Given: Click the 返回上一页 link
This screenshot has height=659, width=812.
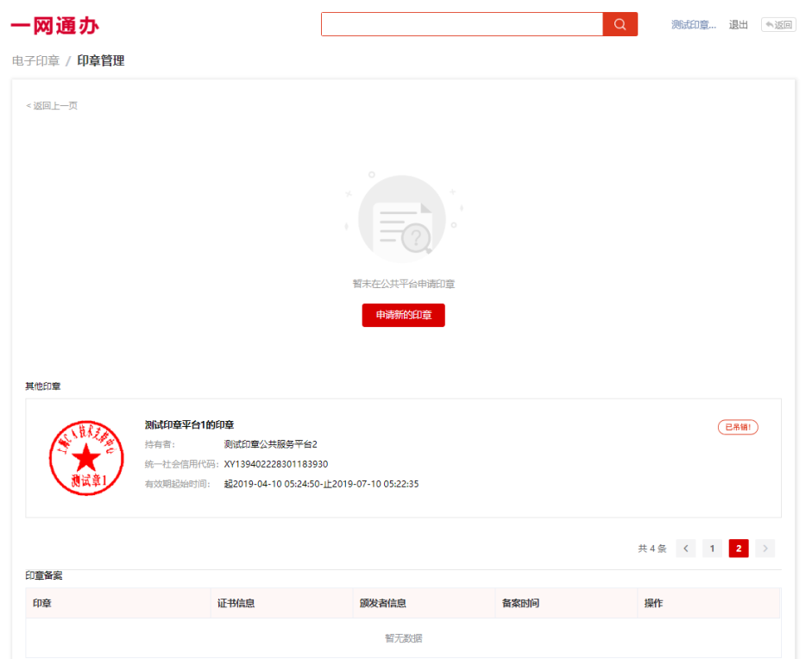Looking at the screenshot, I should pos(52,106).
